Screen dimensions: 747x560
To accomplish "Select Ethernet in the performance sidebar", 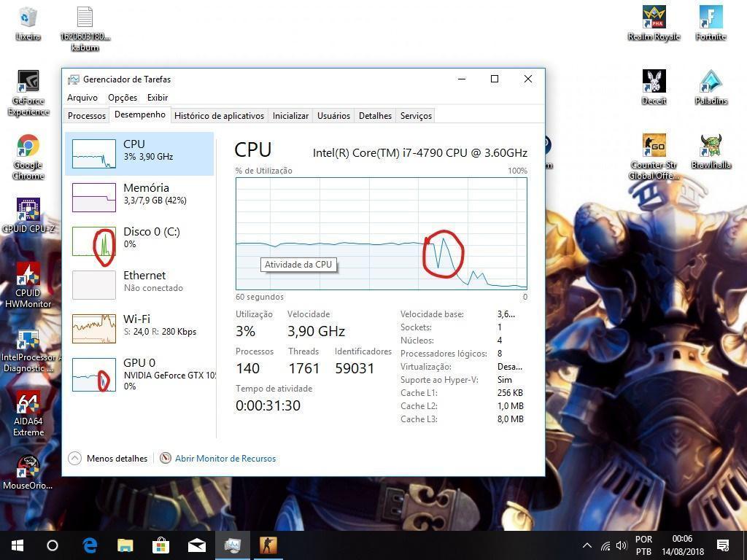I will pos(139,285).
